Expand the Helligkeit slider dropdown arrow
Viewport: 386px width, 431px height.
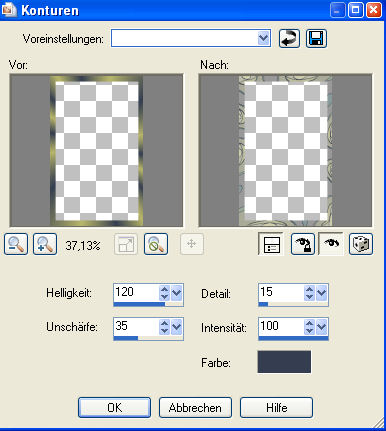click(x=177, y=293)
